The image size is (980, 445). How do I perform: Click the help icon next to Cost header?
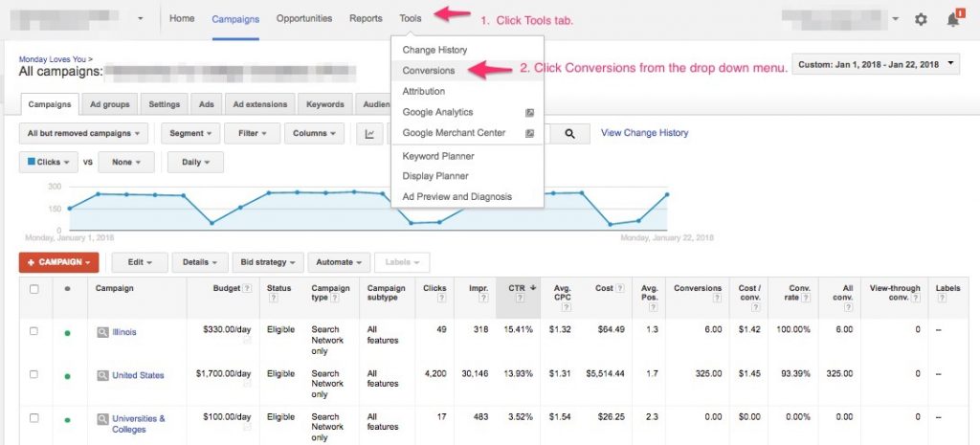620,289
